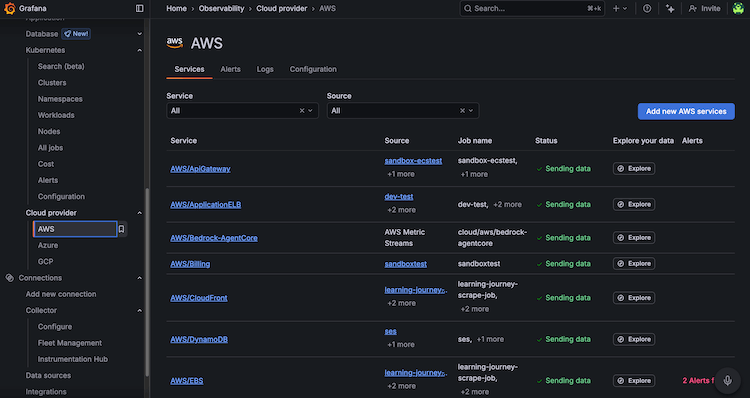Open the Source filter dropdown
Image resolution: width=750 pixels, height=398 pixels.
tap(403, 111)
